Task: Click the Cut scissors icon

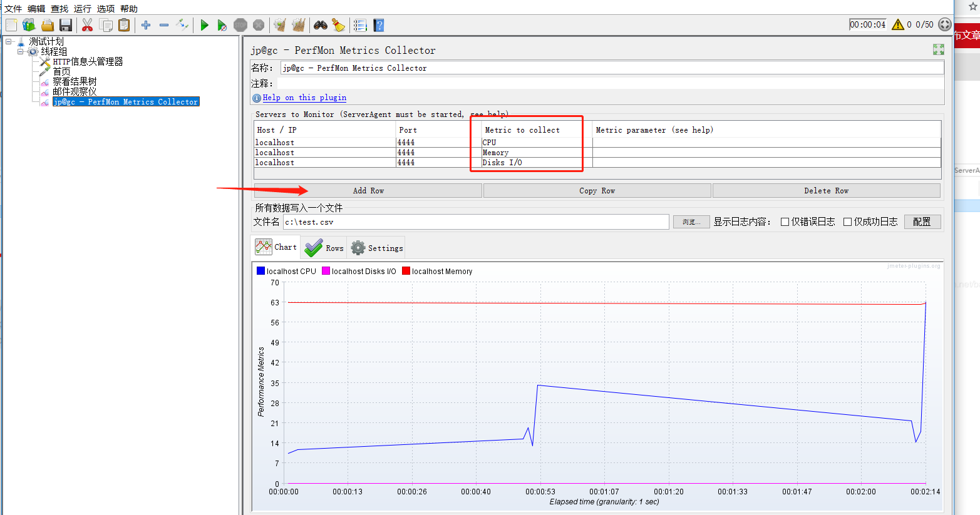Action: pos(87,25)
